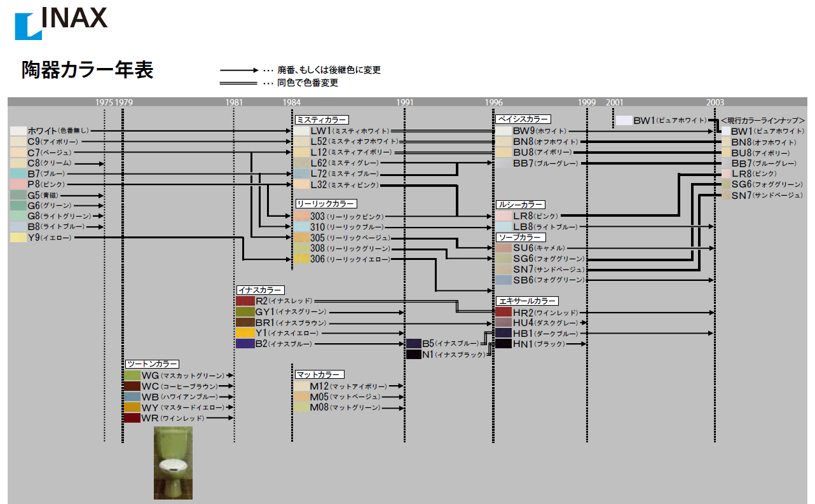Screen dimensions: 815x504
Task: Click the 陶器カラー年表 title
Action: click(x=88, y=71)
